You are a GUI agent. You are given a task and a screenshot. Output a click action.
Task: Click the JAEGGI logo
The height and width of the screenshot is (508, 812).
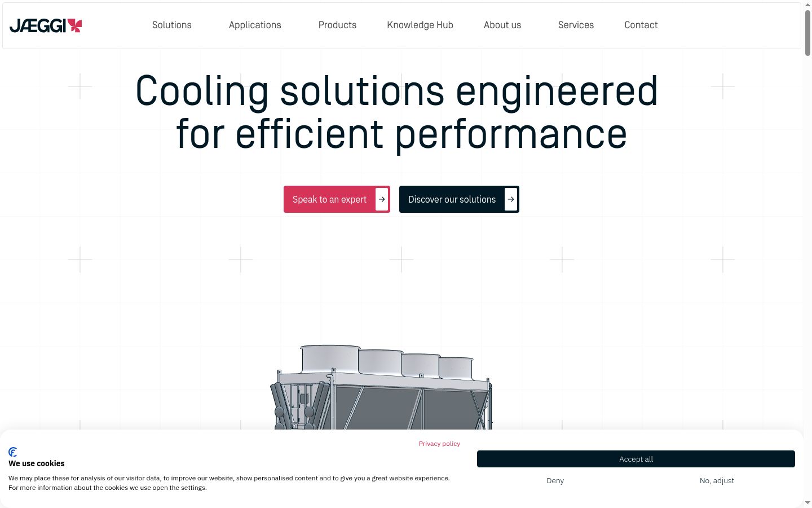[46, 25]
